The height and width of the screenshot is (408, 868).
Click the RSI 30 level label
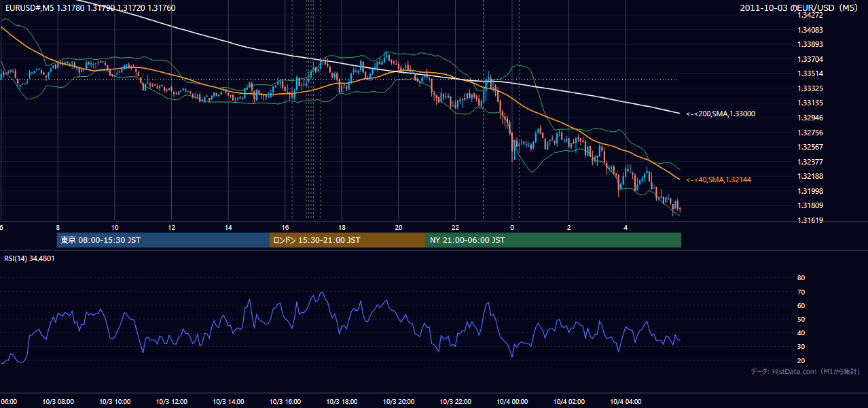coord(801,346)
